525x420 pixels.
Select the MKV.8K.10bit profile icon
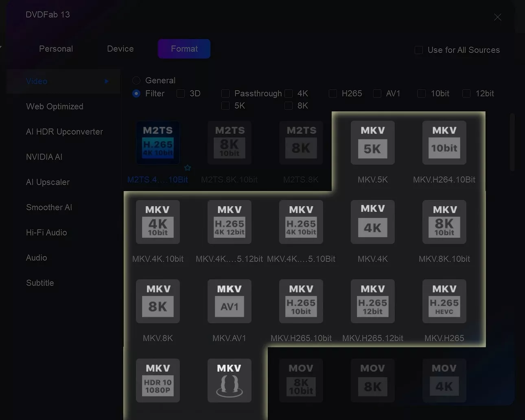pos(444,222)
